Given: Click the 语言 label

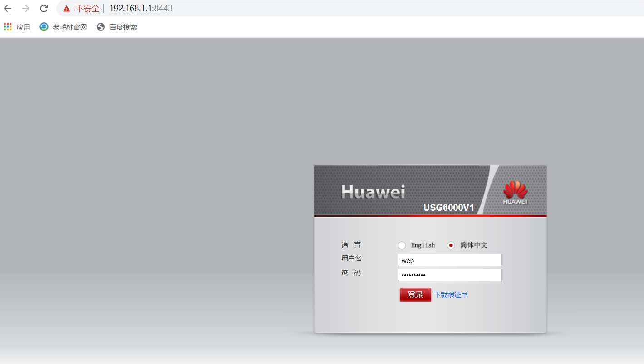Looking at the screenshot, I should coord(351,245).
